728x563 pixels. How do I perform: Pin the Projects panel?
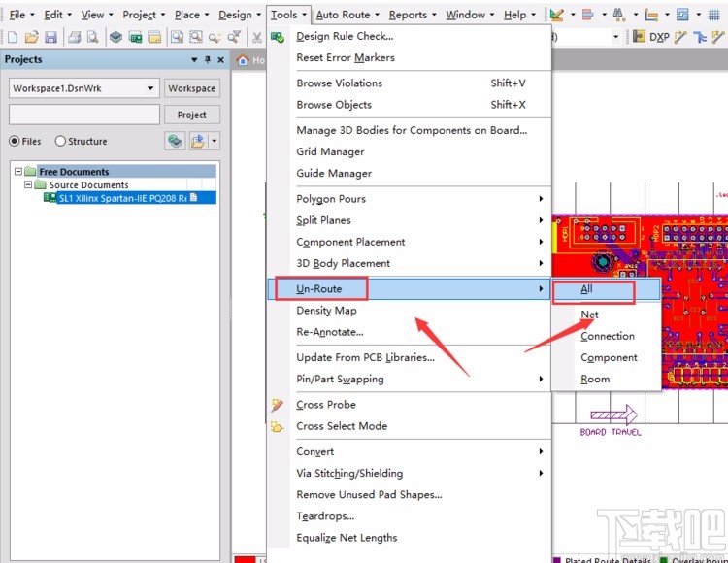pyautogui.click(x=208, y=60)
